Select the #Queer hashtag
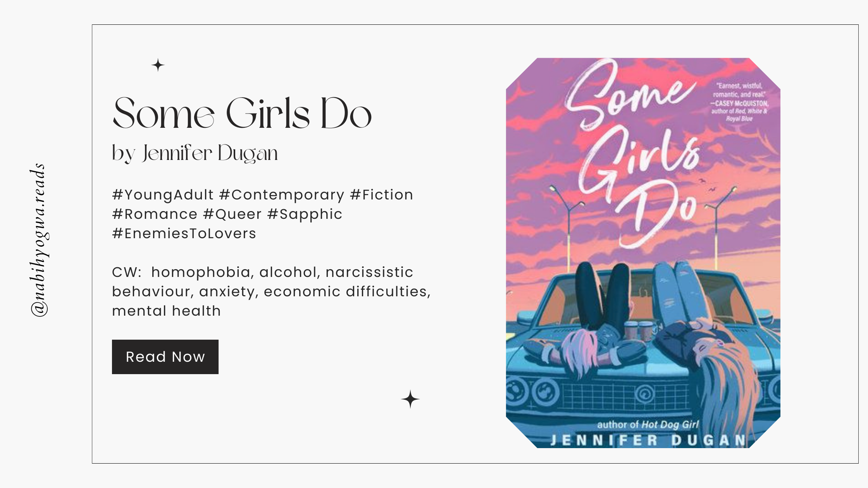The width and height of the screenshot is (868, 488). coord(232,214)
